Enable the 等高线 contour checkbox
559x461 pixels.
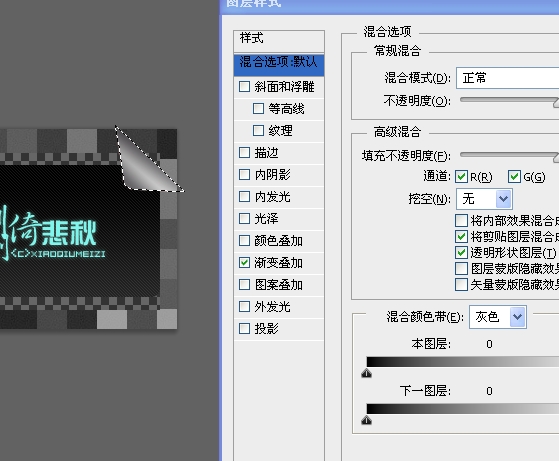[258, 108]
